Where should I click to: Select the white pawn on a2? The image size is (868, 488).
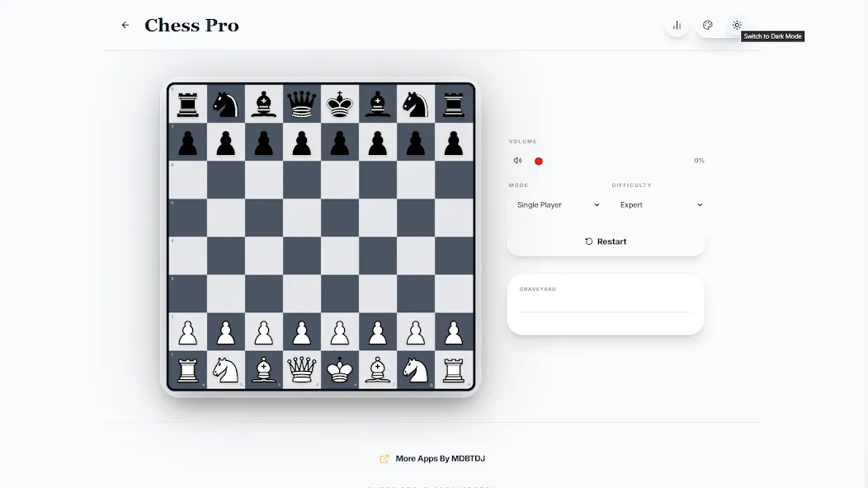coord(188,332)
